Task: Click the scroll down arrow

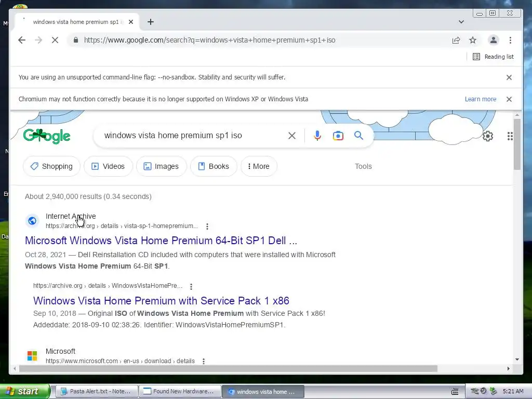Action: (517, 360)
